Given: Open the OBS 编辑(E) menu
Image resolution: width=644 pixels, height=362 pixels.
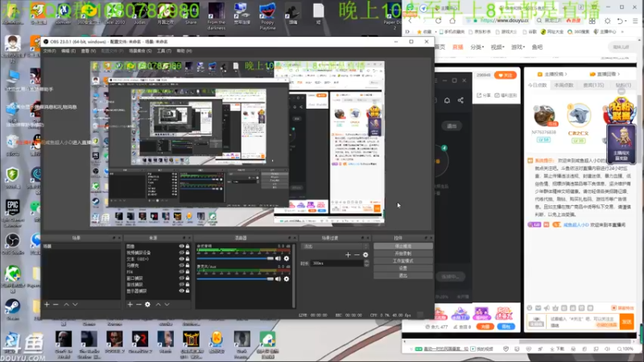Looking at the screenshot, I should (68, 51).
